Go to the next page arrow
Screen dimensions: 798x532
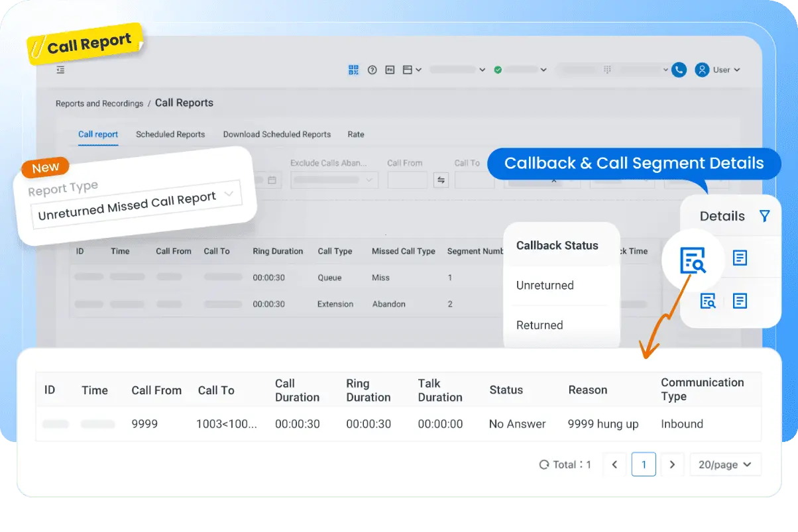(x=672, y=464)
